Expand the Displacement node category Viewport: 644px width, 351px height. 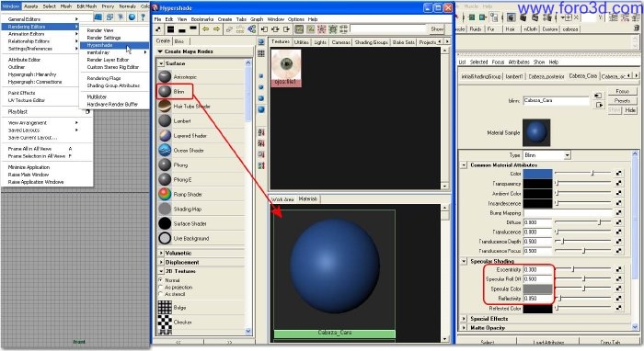click(161, 262)
